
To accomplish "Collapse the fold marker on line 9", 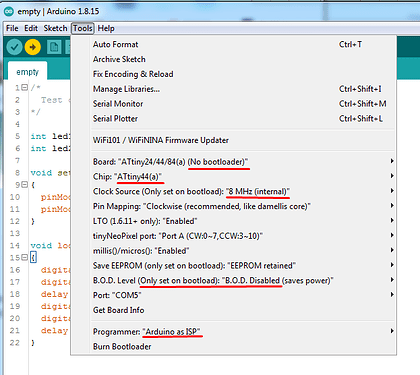I will (x=24, y=184).
